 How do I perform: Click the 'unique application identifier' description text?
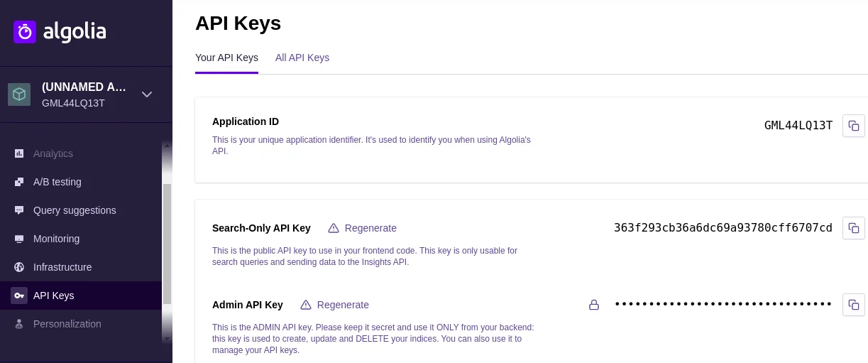pos(371,146)
